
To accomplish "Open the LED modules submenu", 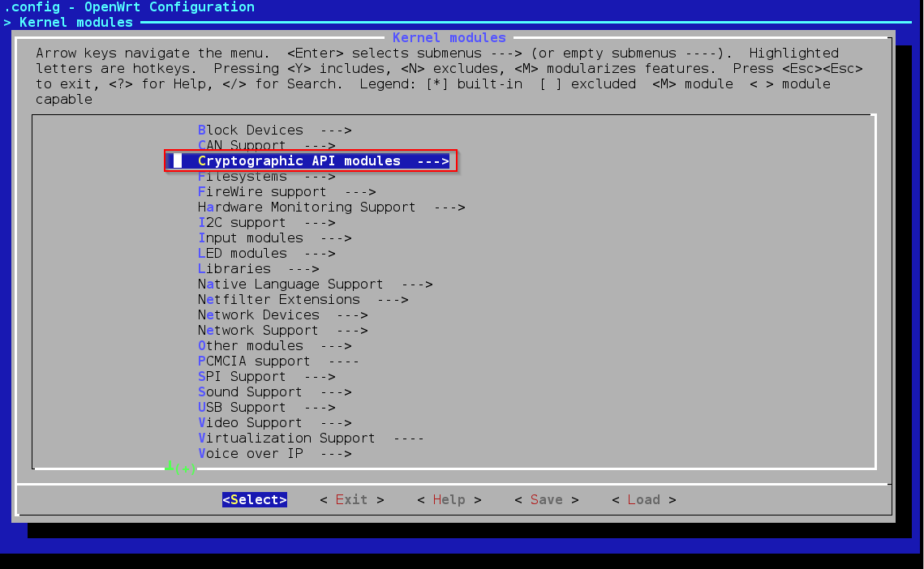I will pyautogui.click(x=266, y=254).
